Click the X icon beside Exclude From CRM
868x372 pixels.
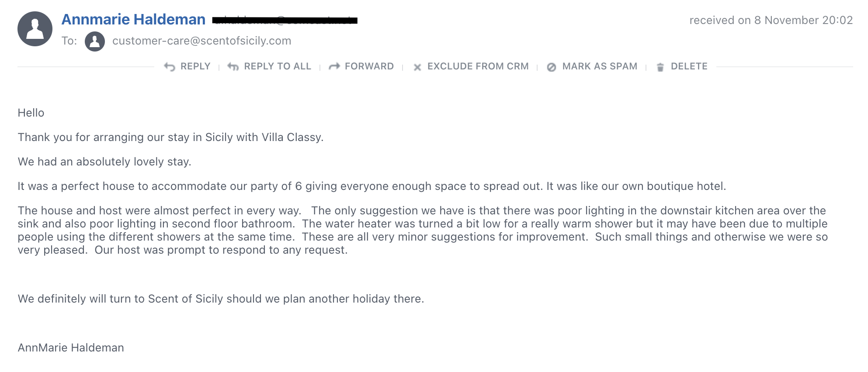tap(417, 67)
